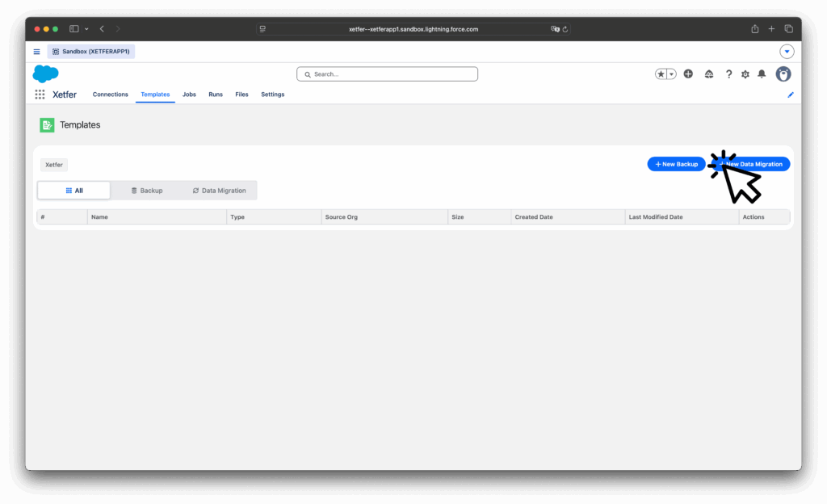The width and height of the screenshot is (827, 504).
Task: Open the user profile avatar
Action: (x=783, y=73)
